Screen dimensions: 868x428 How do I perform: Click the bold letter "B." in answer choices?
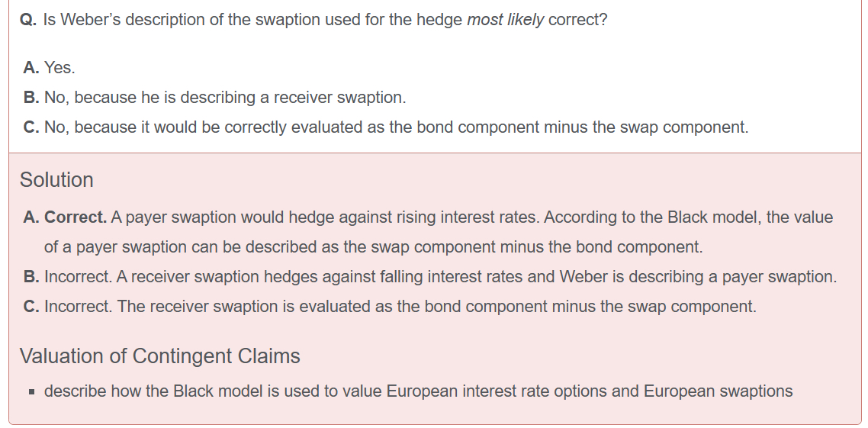click(31, 98)
